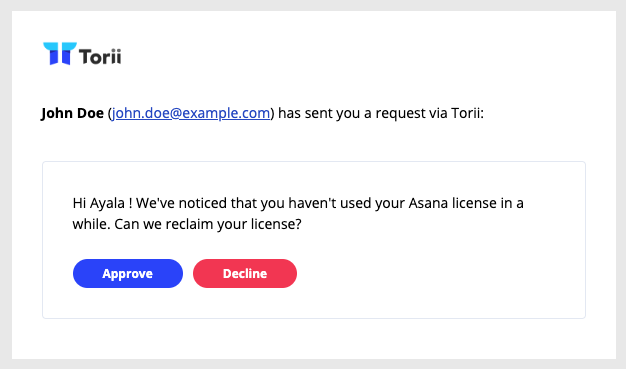Click white email area right of Torii logo
The image size is (626, 369).
coord(359,54)
